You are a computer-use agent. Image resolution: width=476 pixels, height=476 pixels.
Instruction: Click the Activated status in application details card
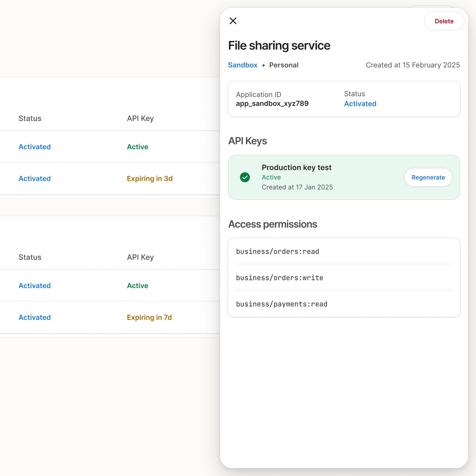click(x=360, y=104)
